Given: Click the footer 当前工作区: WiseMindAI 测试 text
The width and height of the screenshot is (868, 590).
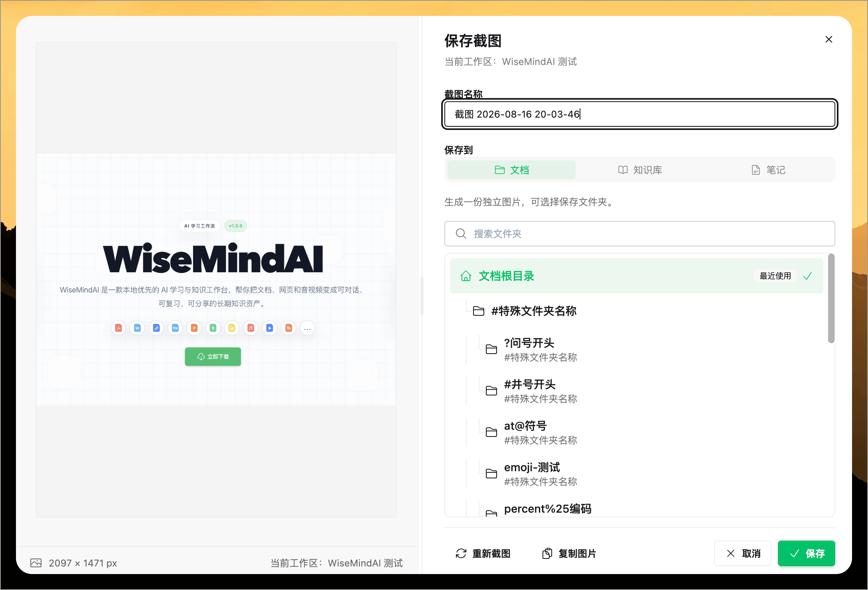Looking at the screenshot, I should point(337,563).
